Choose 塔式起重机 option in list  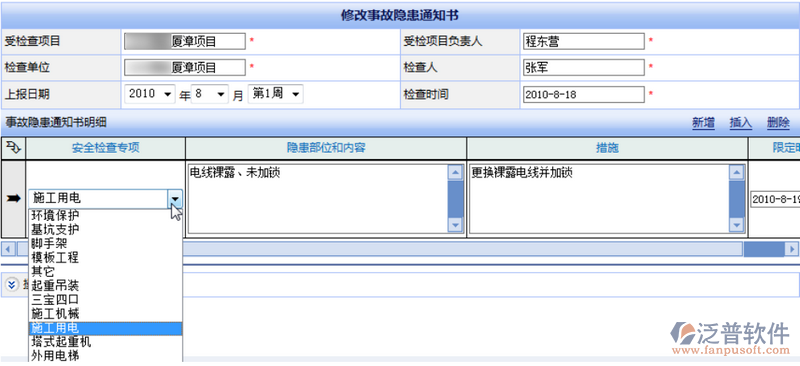click(61, 341)
